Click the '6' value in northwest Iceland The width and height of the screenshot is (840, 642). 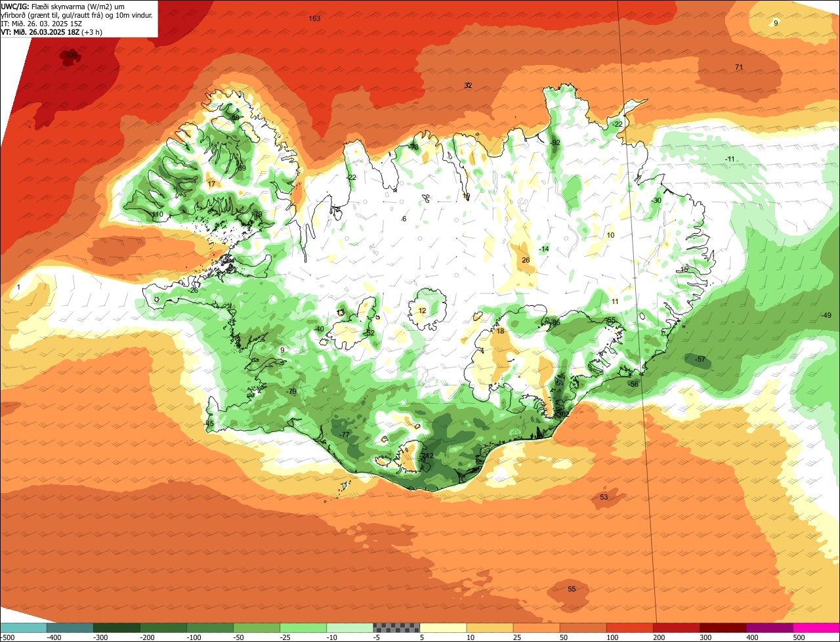click(404, 219)
